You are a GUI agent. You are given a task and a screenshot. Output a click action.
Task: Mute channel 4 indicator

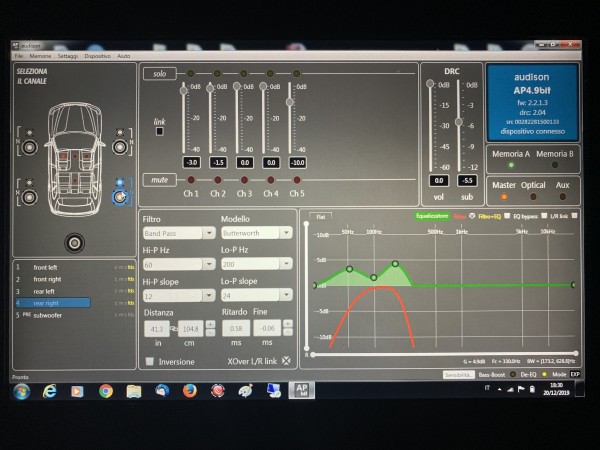click(x=270, y=180)
